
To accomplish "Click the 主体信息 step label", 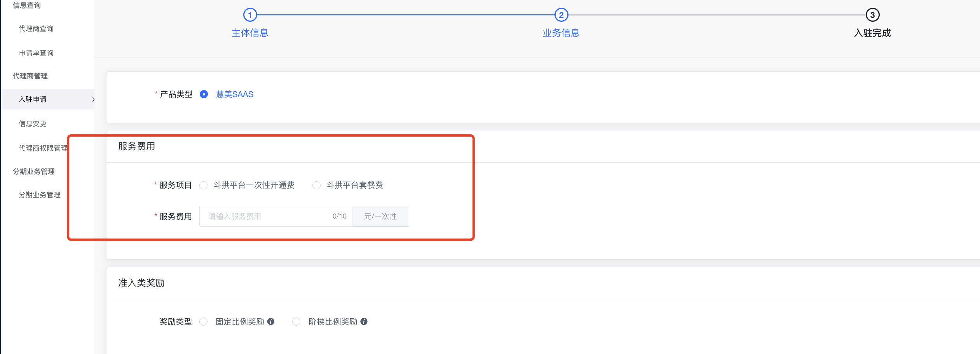I will point(250,33).
